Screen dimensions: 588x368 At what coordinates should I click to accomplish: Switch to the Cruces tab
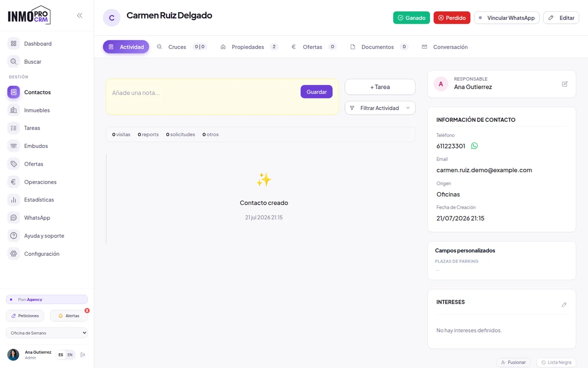click(182, 47)
